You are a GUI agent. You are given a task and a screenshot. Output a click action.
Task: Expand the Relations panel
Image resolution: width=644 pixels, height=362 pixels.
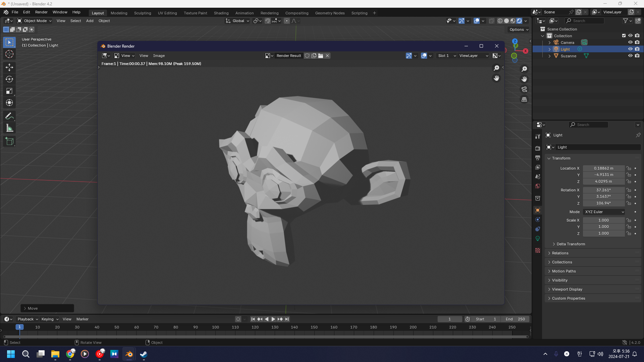pyautogui.click(x=560, y=253)
